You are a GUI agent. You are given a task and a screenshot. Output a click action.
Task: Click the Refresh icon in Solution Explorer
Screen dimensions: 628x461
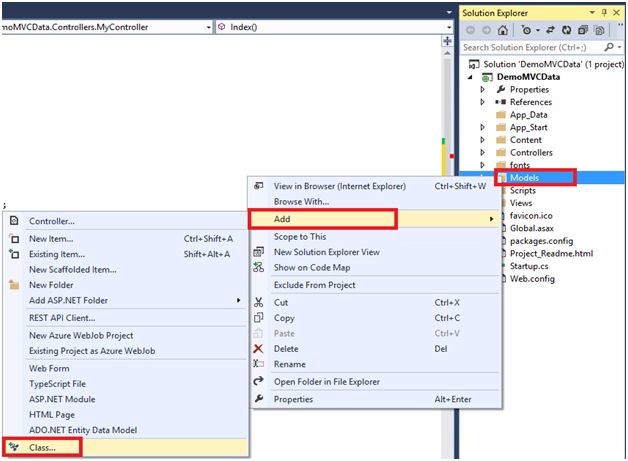(x=566, y=30)
